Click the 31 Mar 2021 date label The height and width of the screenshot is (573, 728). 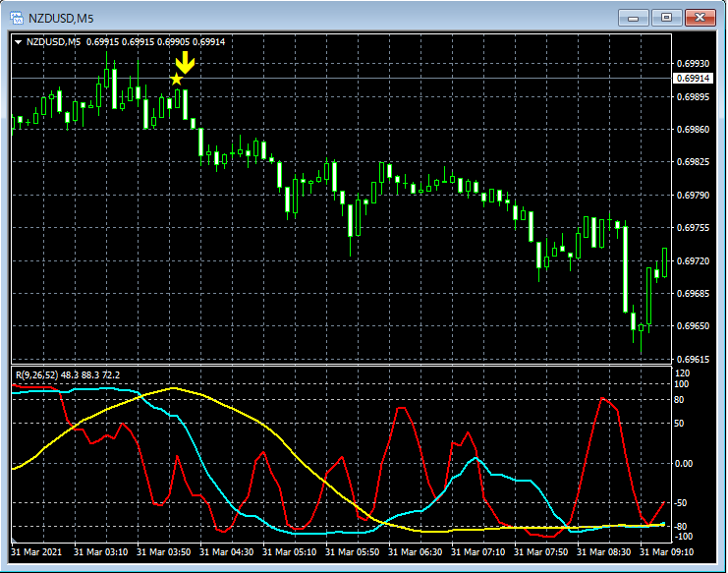pyautogui.click(x=37, y=552)
